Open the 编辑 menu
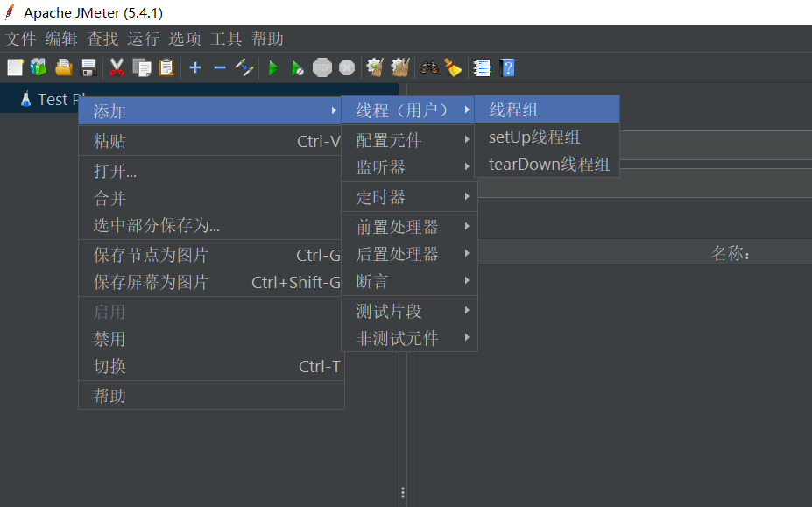Viewport: 812px width, 507px height. (61, 39)
